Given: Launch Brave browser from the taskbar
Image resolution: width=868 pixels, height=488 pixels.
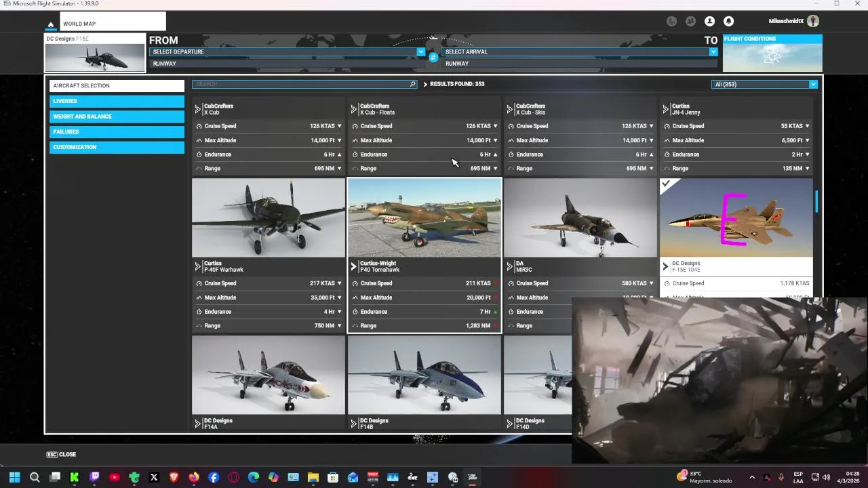Looking at the screenshot, I should coord(174,477).
